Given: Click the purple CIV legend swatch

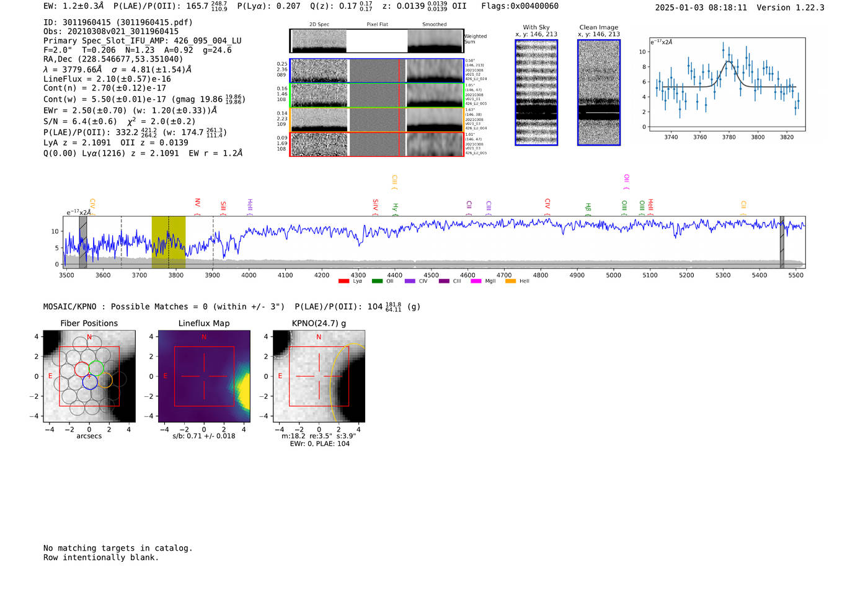Looking at the screenshot, I should pos(410,282).
